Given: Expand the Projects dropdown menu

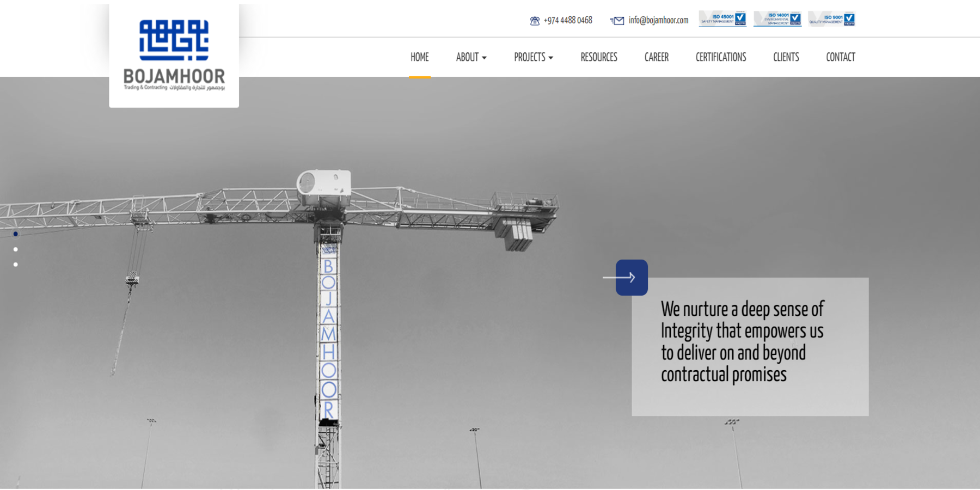Looking at the screenshot, I should pos(533,57).
